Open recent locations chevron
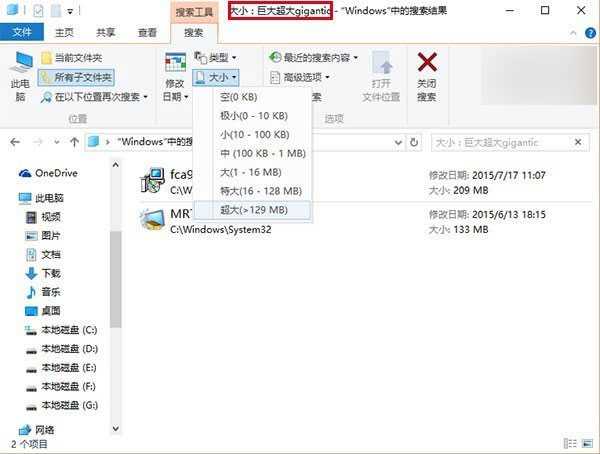This screenshot has width=600, height=454. [x=57, y=142]
